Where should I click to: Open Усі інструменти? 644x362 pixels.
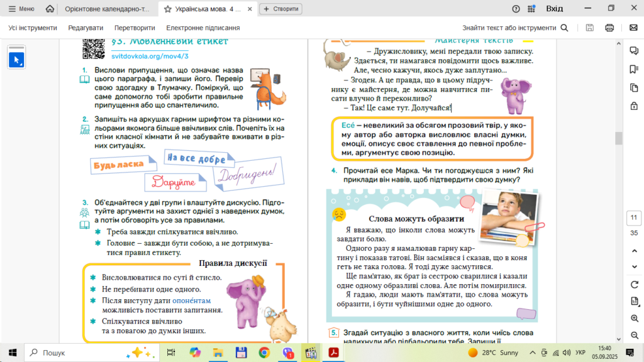point(33,28)
